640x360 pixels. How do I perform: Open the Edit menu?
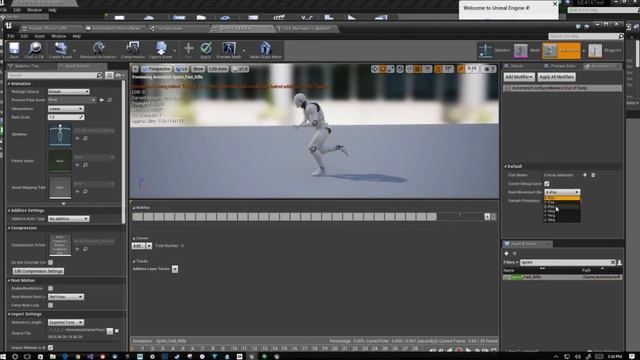coord(24,36)
